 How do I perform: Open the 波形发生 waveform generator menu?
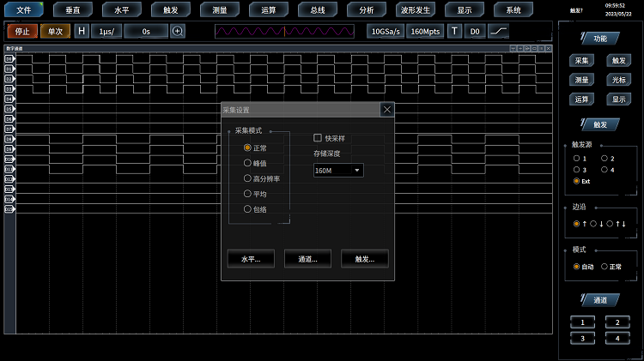tap(416, 10)
